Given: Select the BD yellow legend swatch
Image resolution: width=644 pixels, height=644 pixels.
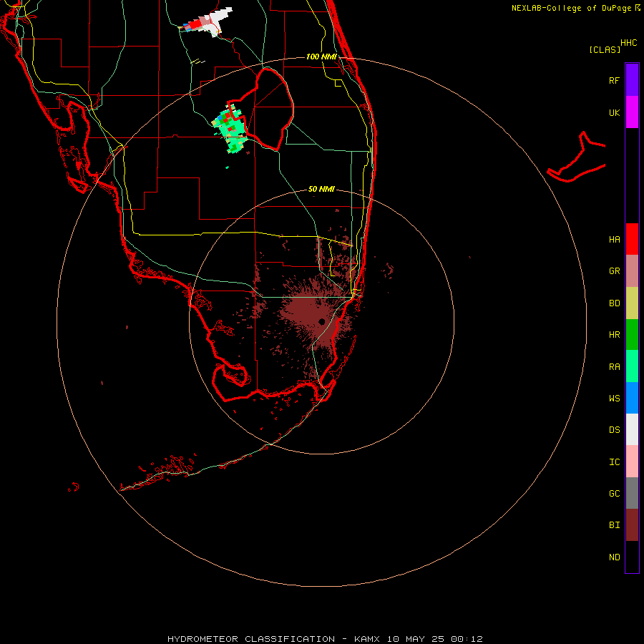Looking at the screenshot, I should pyautogui.click(x=632, y=303).
